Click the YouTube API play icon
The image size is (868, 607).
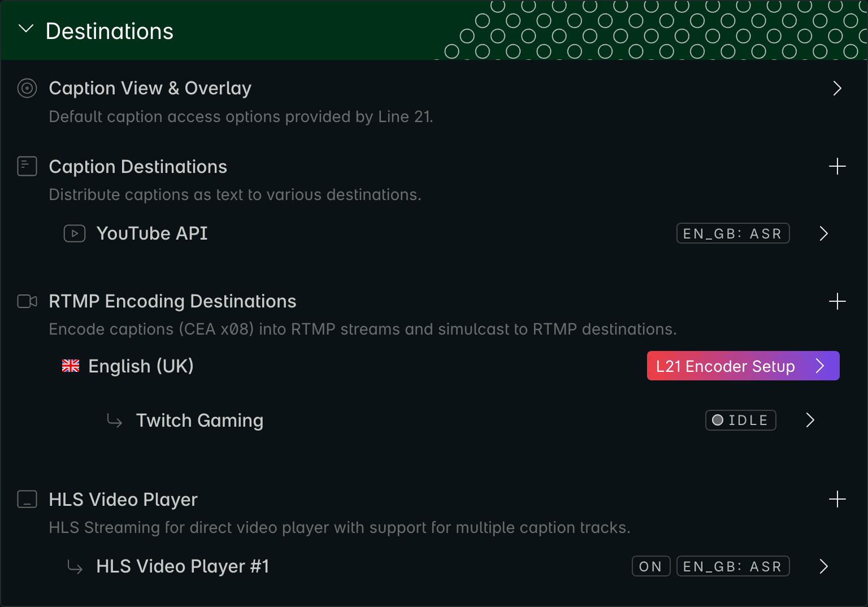[75, 233]
